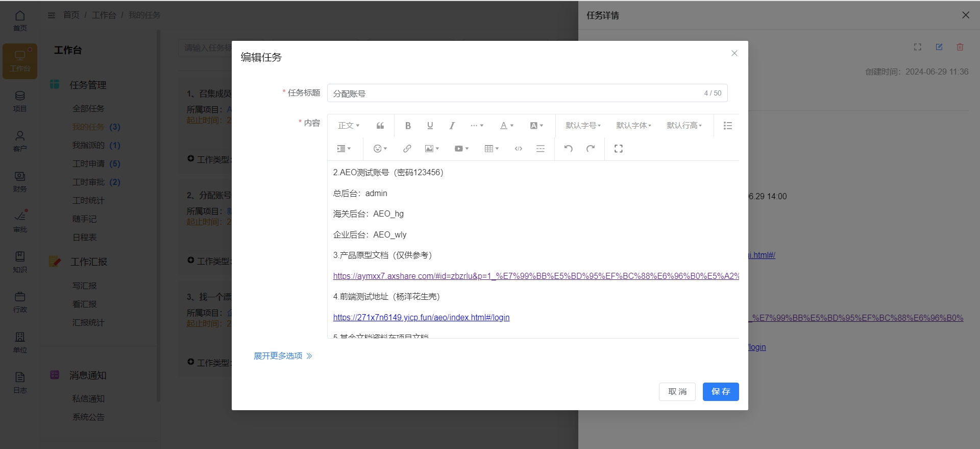Undo the last edit

tap(568, 149)
